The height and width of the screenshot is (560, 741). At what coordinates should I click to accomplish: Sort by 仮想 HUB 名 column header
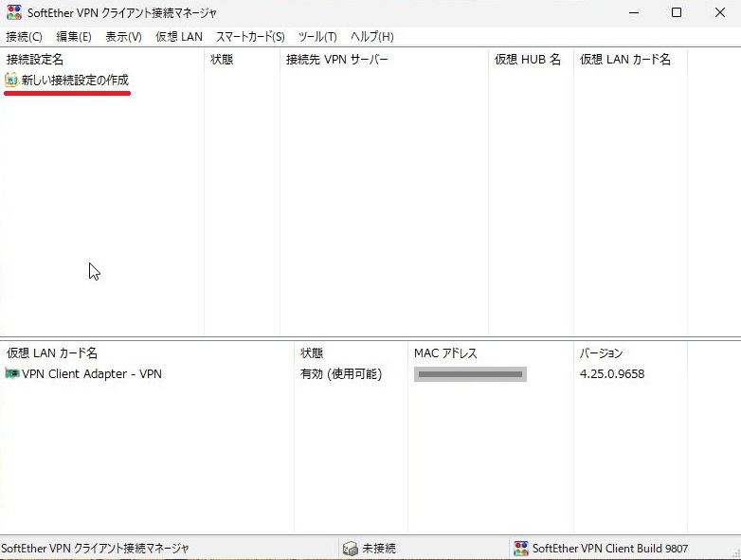pos(531,60)
